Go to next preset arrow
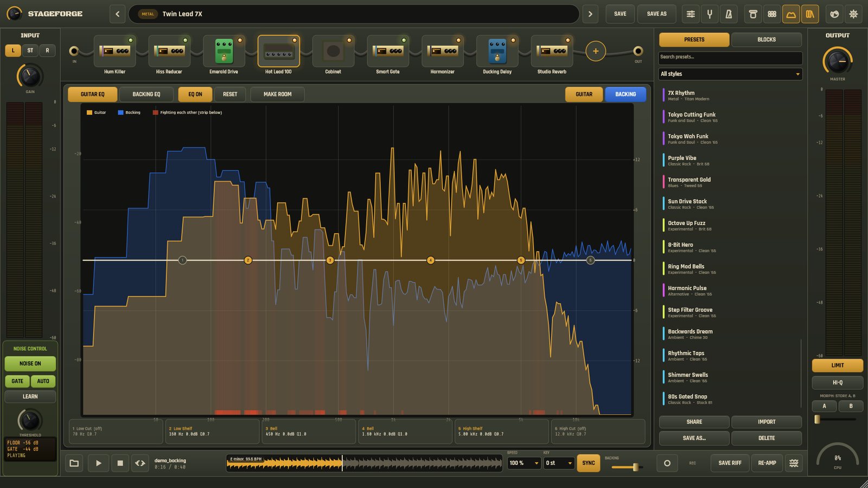Viewport: 868px width, 488px height. point(590,14)
